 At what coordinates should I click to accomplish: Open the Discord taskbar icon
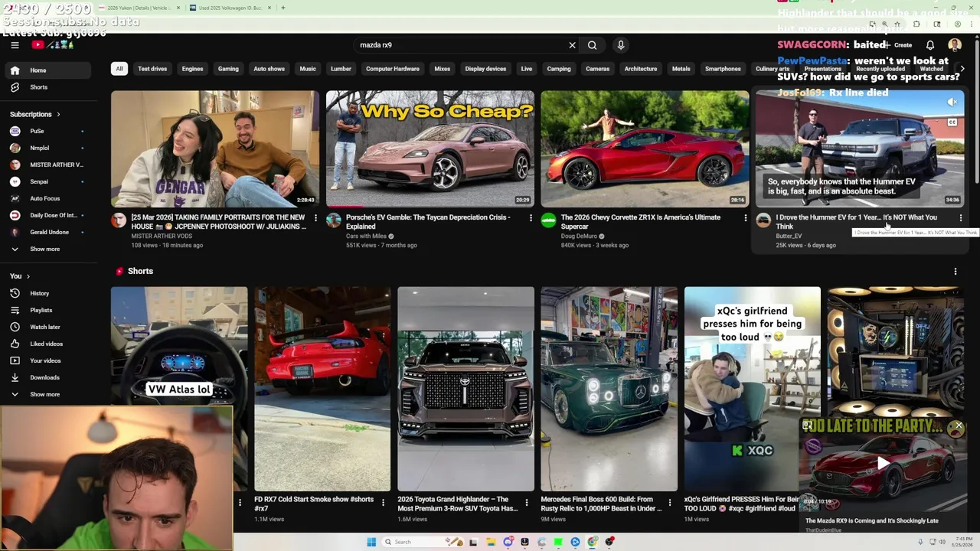click(508, 542)
